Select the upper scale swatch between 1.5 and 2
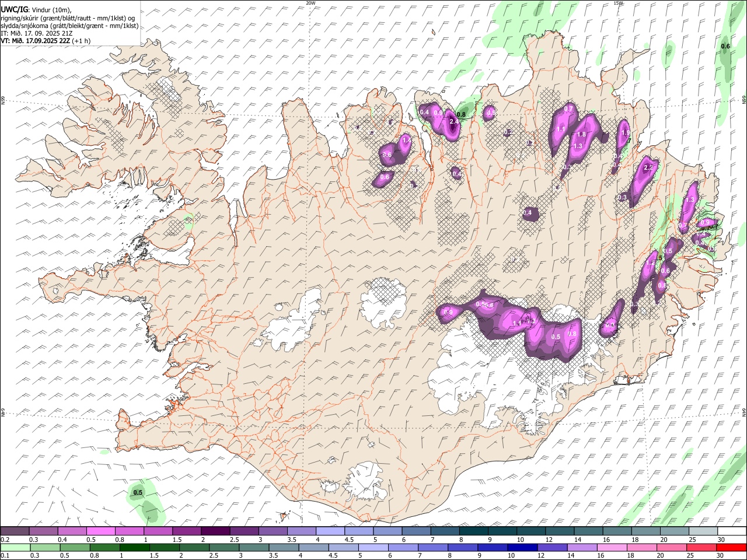Image resolution: width=747 pixels, height=560 pixels. tap(187, 531)
